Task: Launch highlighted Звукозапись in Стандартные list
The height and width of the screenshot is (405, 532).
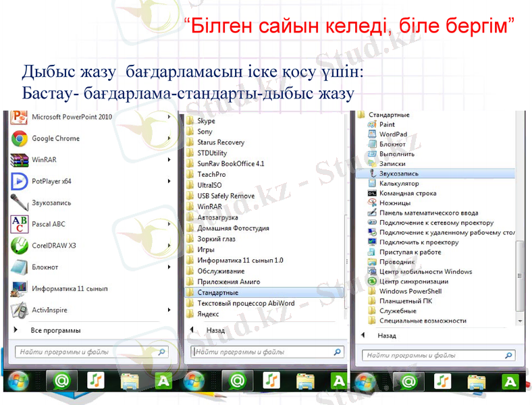Action: [435, 173]
